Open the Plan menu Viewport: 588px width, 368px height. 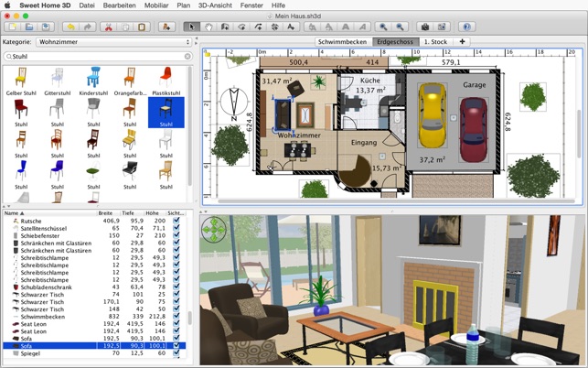click(184, 5)
